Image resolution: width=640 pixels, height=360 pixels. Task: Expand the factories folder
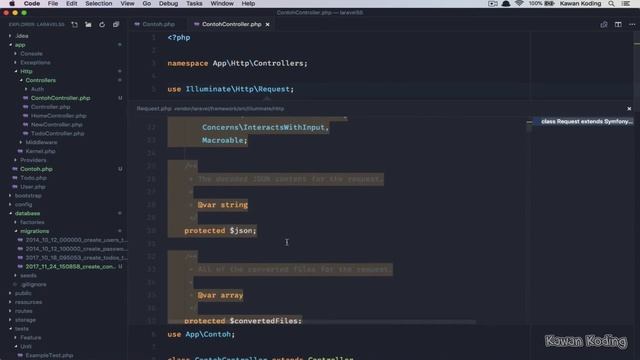point(32,222)
